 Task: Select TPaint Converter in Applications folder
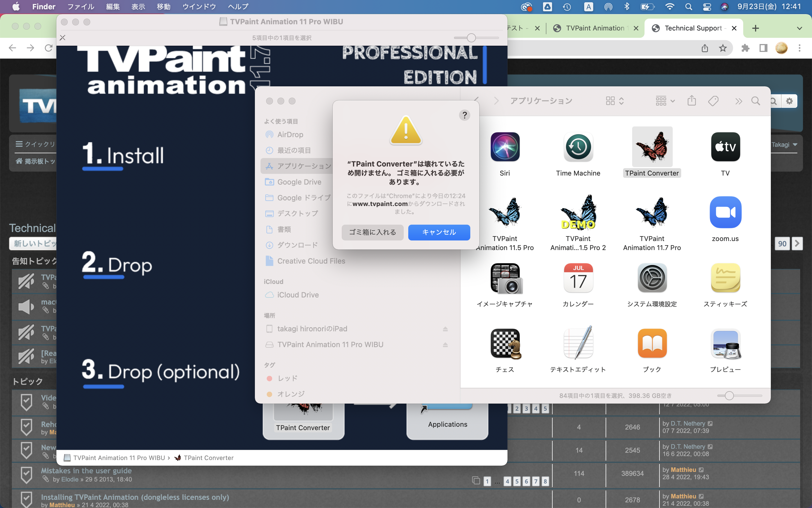click(x=652, y=147)
